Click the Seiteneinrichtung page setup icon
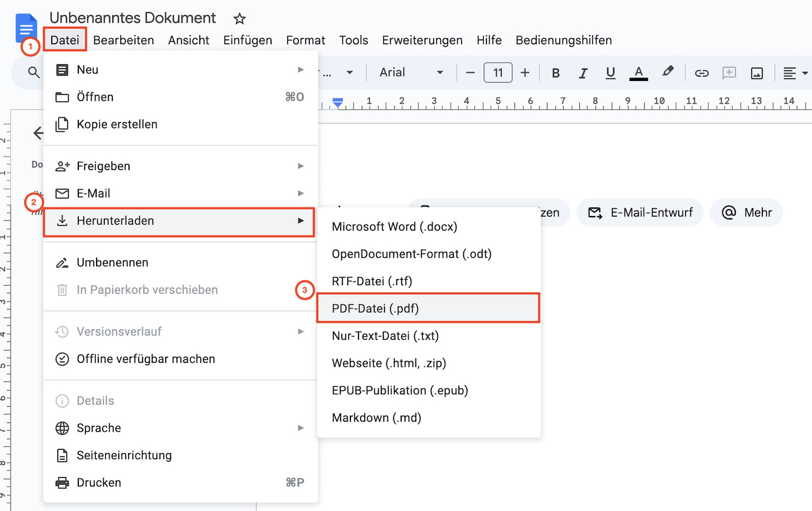Screen dimensions: 812x511 click(x=63, y=455)
